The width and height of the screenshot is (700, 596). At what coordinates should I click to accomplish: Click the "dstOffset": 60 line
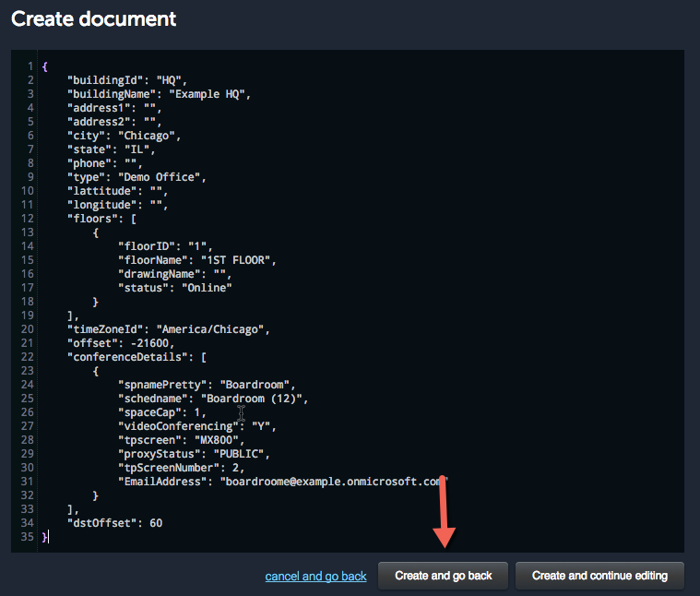(x=114, y=523)
